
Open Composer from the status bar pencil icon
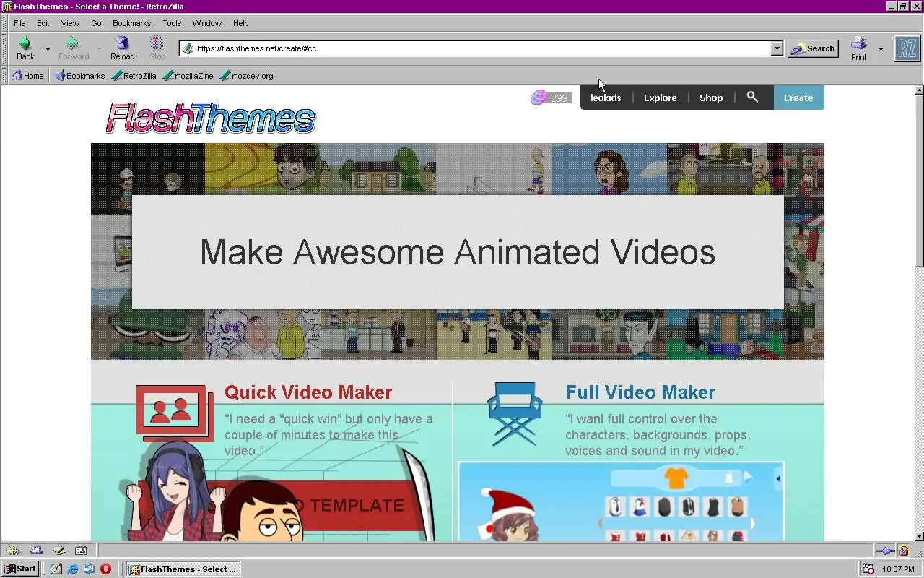(x=59, y=551)
